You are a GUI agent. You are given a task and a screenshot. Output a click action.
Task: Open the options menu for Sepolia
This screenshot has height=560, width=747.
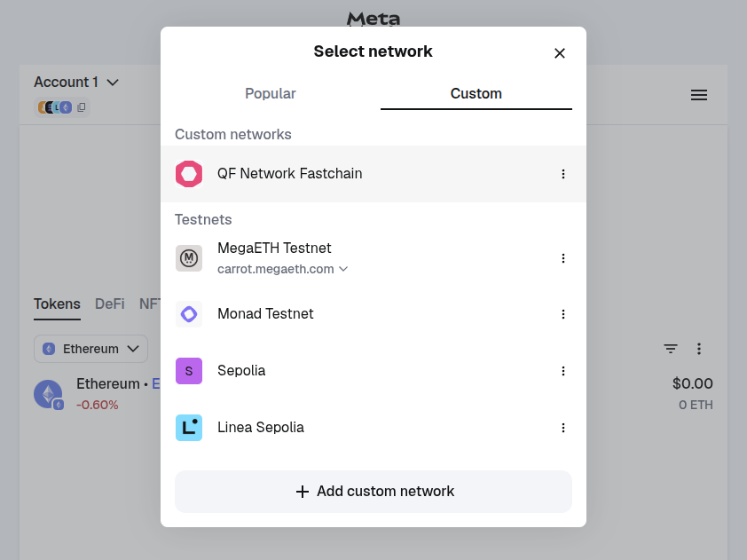563,371
